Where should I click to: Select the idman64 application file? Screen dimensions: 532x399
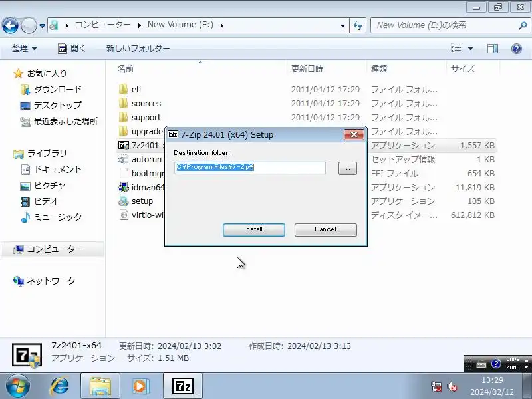141,187
